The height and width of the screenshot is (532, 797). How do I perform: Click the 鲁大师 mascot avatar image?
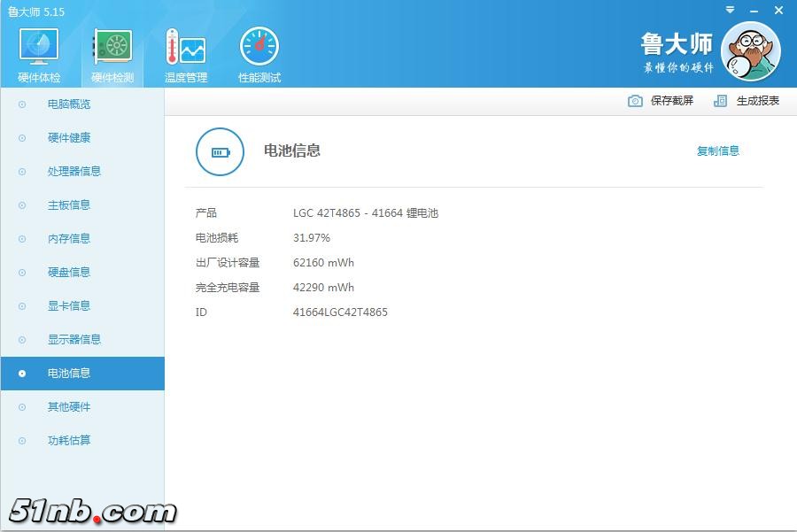pos(750,51)
